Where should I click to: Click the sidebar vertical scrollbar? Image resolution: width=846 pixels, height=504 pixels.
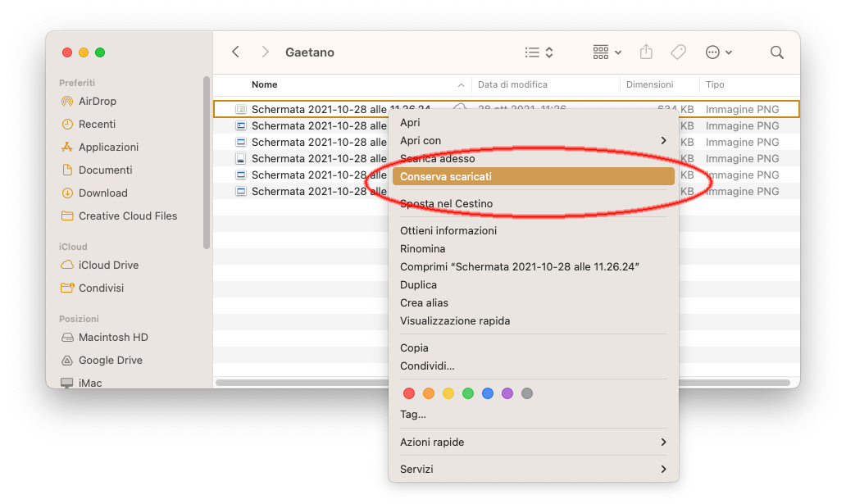tap(206, 163)
